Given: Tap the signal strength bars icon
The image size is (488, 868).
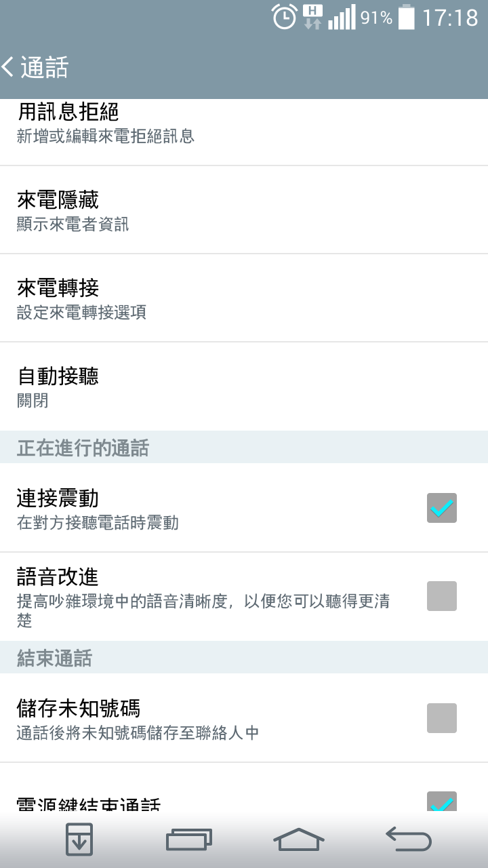Looking at the screenshot, I should click(x=342, y=18).
